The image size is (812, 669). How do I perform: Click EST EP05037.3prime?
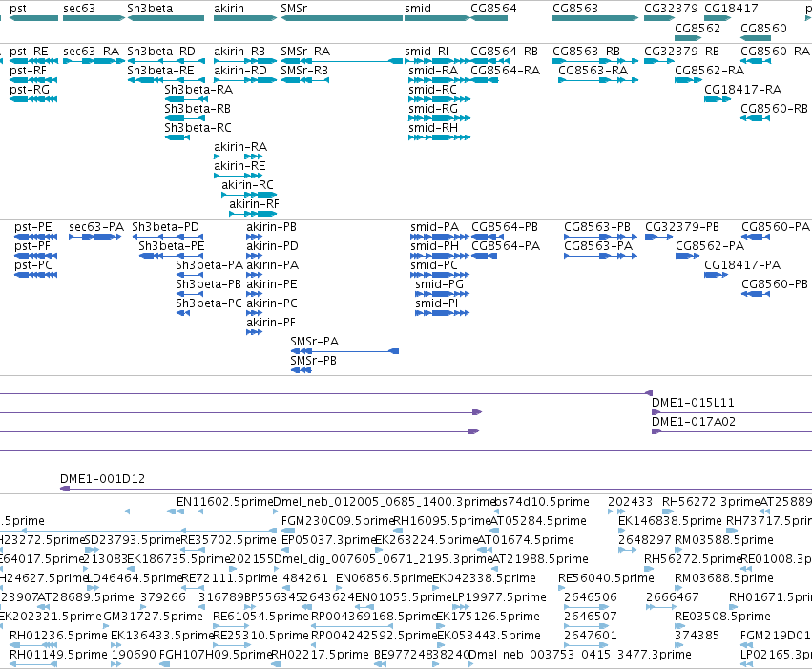(x=329, y=540)
